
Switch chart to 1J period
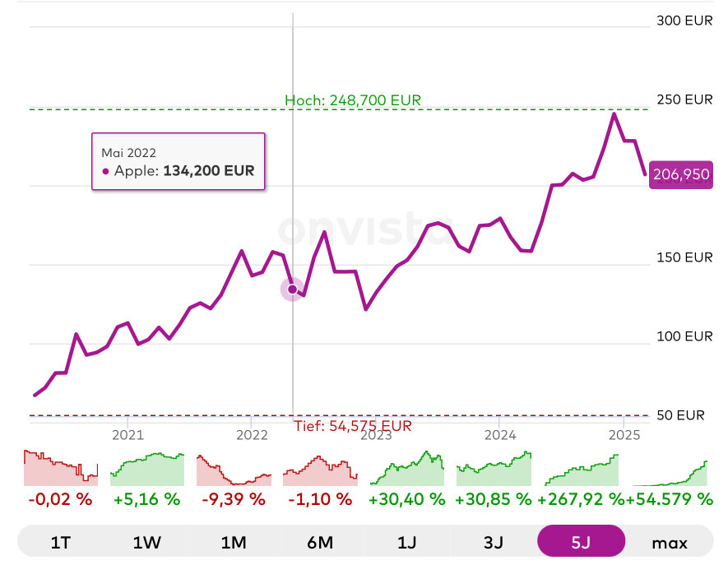[407, 542]
